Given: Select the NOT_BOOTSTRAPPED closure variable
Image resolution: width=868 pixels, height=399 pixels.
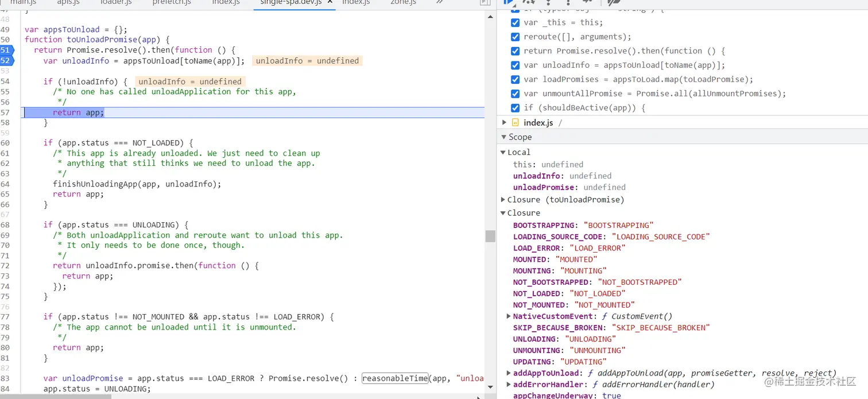Looking at the screenshot, I should point(598,282).
